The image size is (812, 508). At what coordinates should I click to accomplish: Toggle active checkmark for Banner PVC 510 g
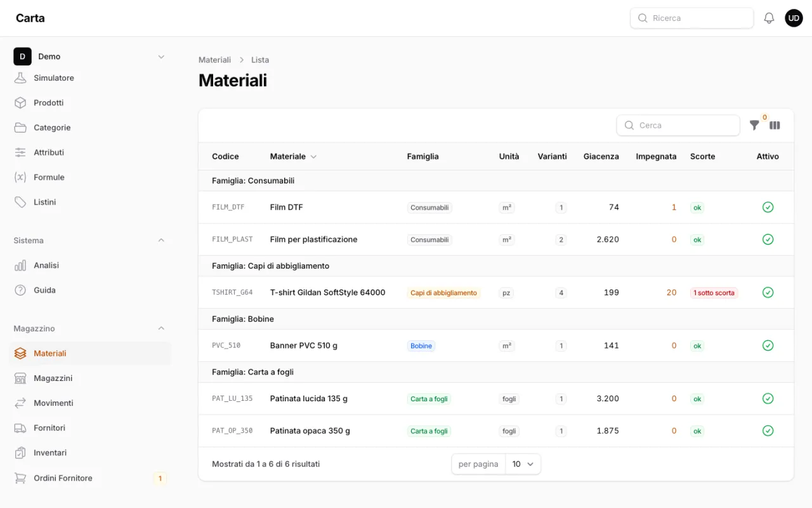[768, 345]
